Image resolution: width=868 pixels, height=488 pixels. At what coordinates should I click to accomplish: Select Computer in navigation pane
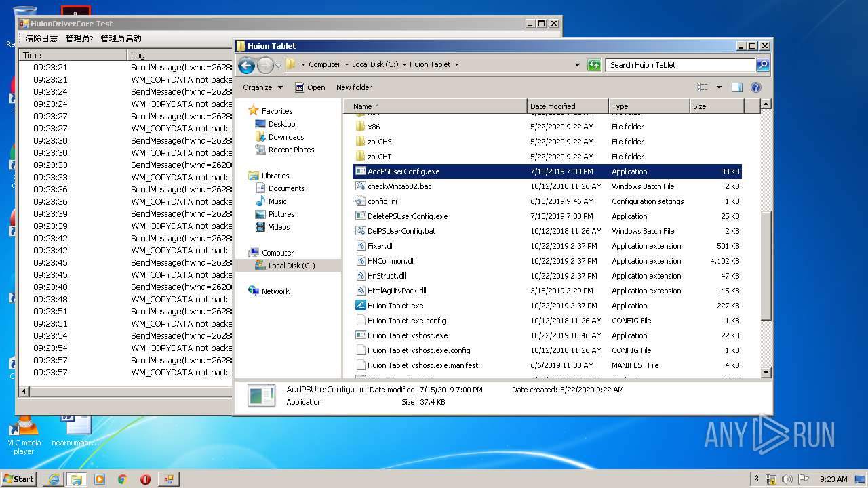pos(277,253)
